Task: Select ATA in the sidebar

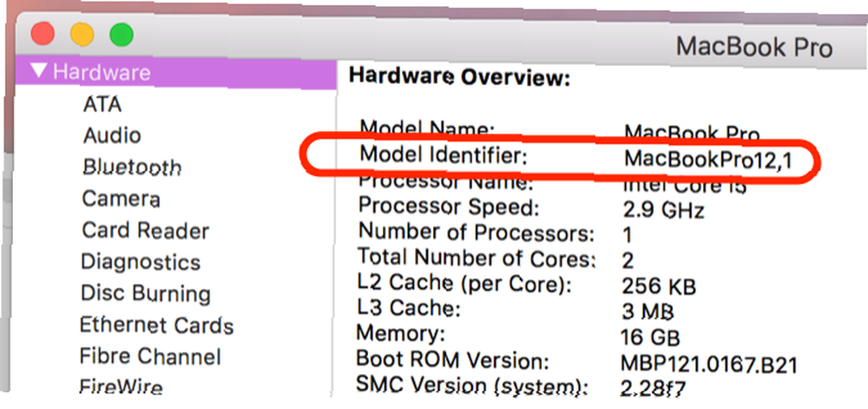Action: 102,104
